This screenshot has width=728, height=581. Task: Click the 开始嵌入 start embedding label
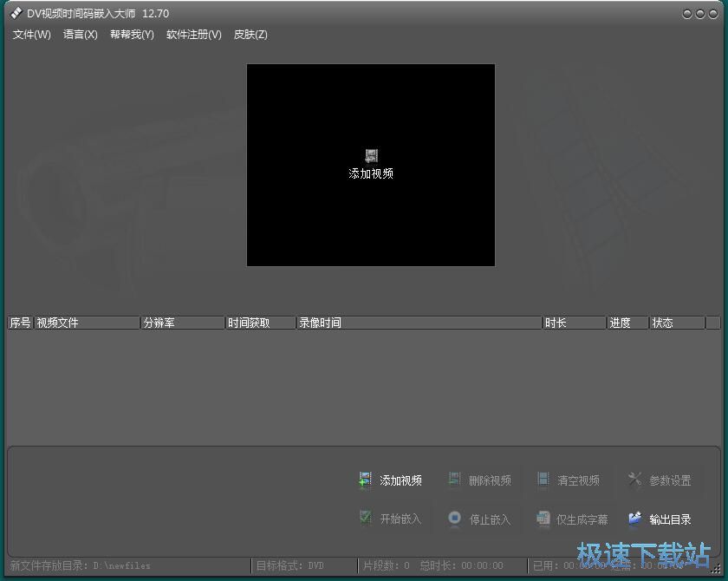pos(400,519)
